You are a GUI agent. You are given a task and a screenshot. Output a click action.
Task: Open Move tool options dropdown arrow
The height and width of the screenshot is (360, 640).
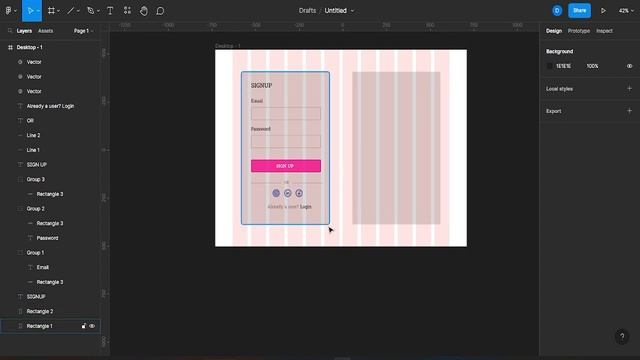coord(38,11)
